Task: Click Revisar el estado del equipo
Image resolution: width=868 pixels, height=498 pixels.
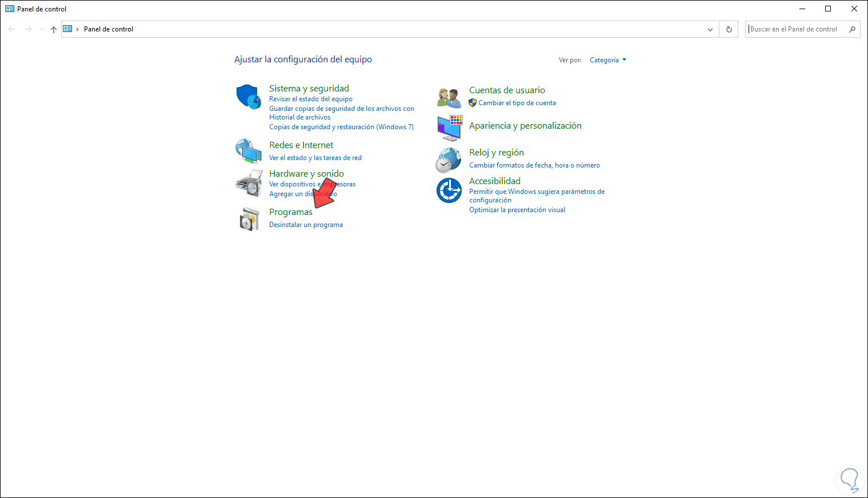Action: click(x=311, y=99)
